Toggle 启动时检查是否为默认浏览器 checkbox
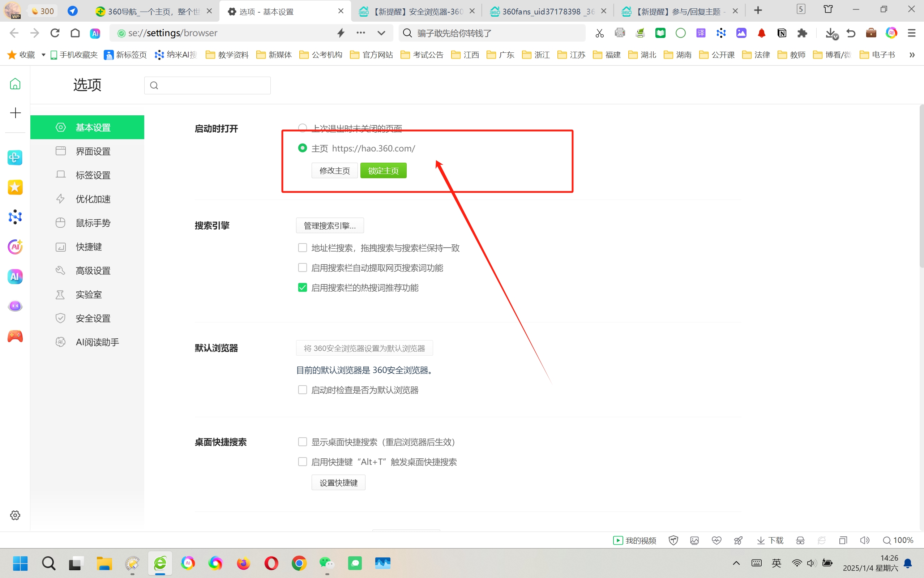Screen dimensions: 924x578 tap(302, 390)
